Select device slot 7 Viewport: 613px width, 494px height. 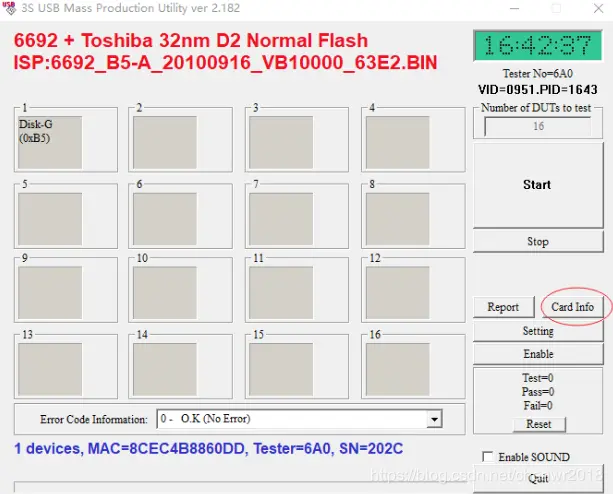[x=281, y=219]
